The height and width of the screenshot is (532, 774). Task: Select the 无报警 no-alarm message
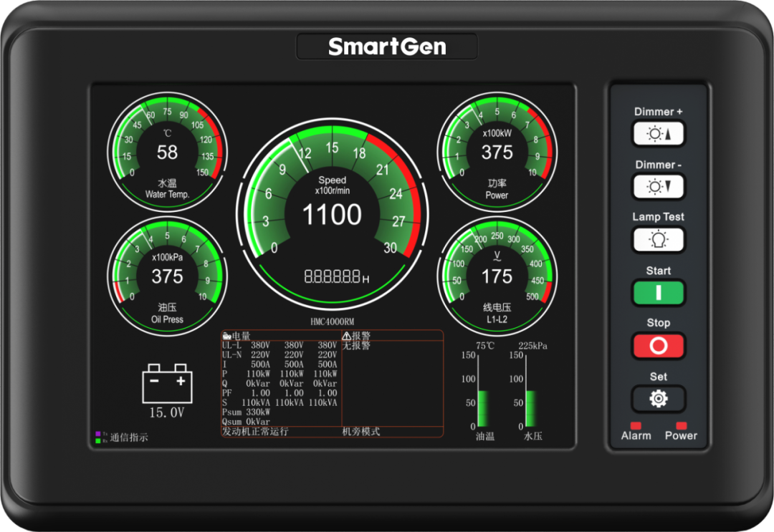click(x=356, y=345)
